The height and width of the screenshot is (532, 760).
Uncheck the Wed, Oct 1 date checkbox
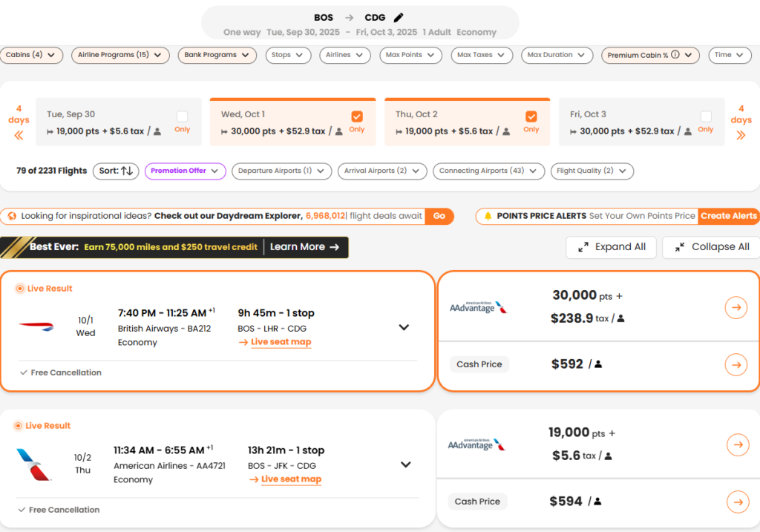coord(357,116)
